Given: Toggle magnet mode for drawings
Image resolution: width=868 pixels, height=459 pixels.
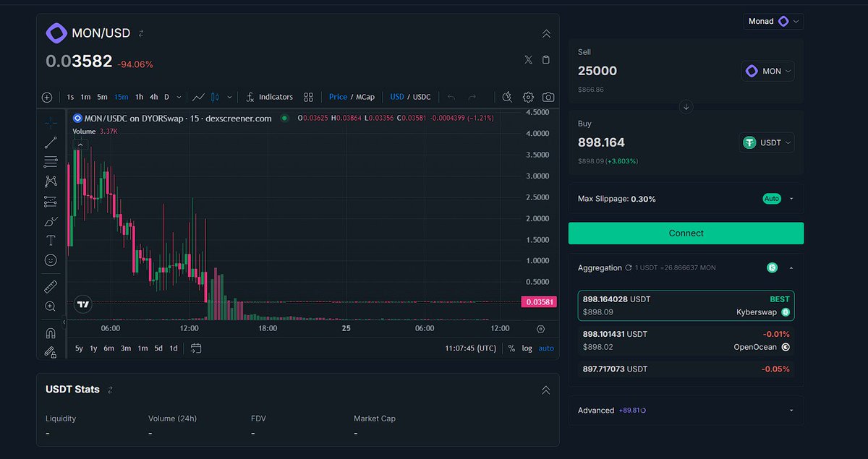Looking at the screenshot, I should tap(51, 333).
